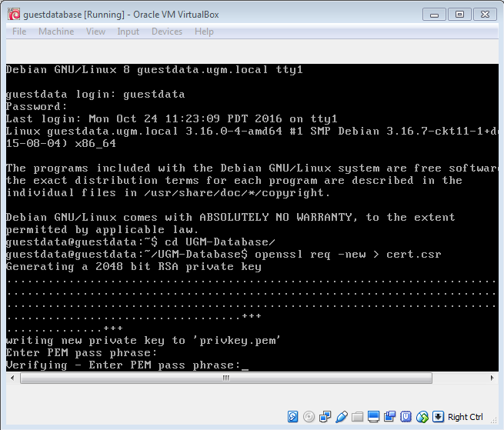Open the shared folders status icon
This screenshot has width=504, height=430.
[x=358, y=417]
